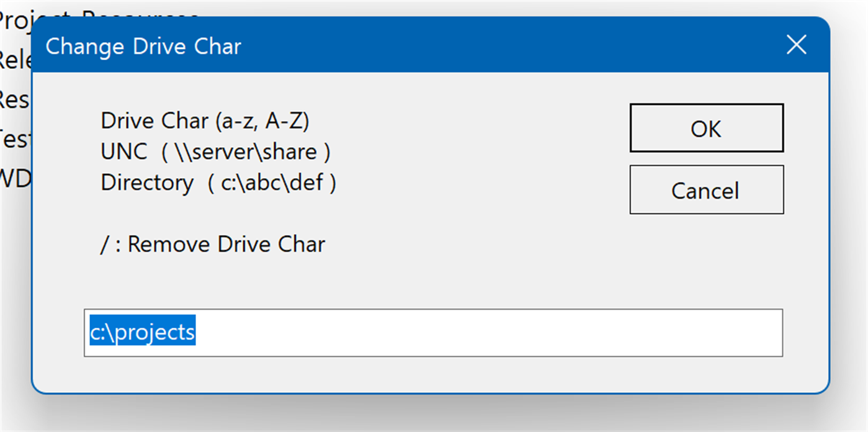Select the partially hidden Tes... background item

point(14,138)
